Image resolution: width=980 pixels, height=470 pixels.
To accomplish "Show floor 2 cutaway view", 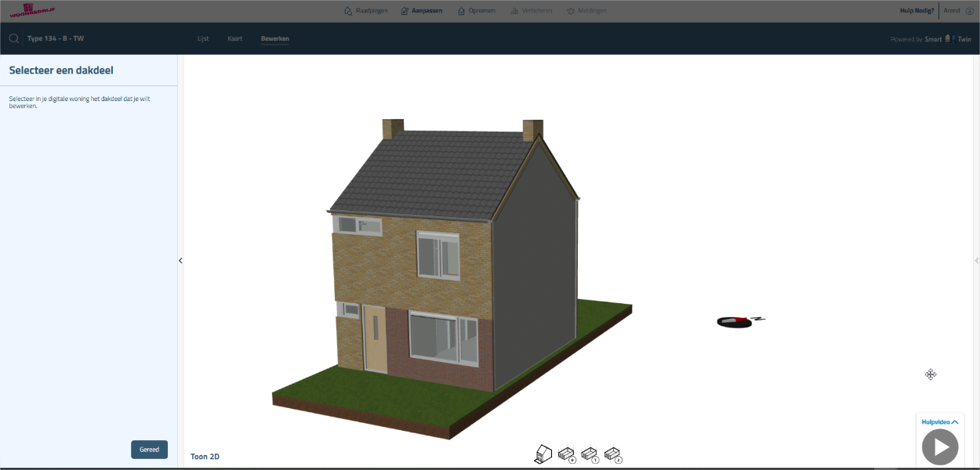I will point(613,454).
